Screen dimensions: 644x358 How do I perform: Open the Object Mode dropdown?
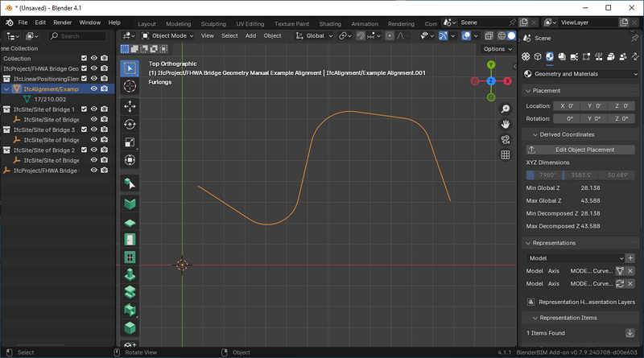pos(167,35)
